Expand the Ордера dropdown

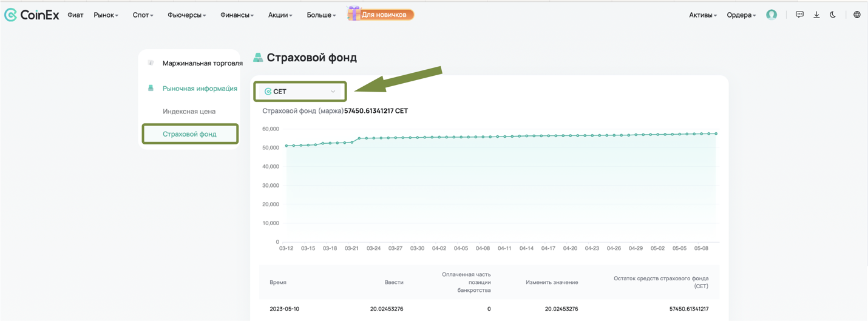pos(741,15)
